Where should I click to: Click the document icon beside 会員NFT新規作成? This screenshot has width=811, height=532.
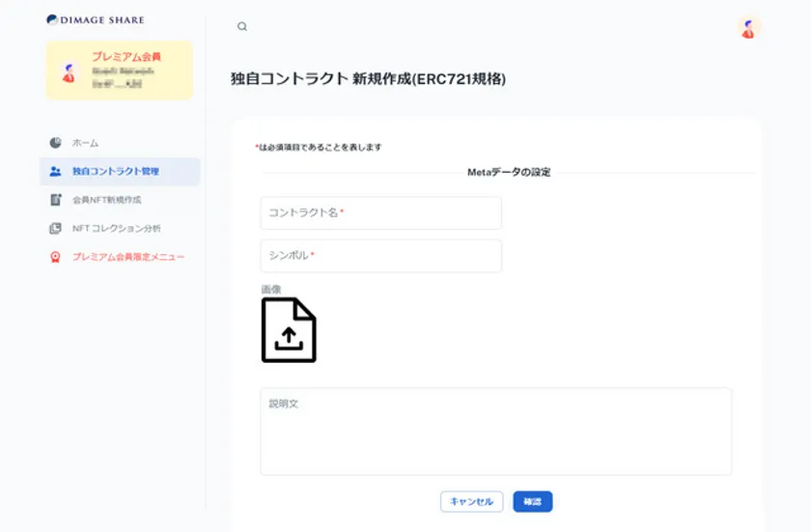[x=56, y=200]
